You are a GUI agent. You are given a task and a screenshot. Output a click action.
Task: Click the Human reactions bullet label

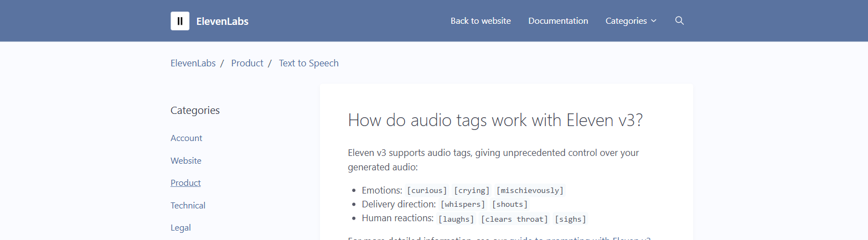click(397, 218)
